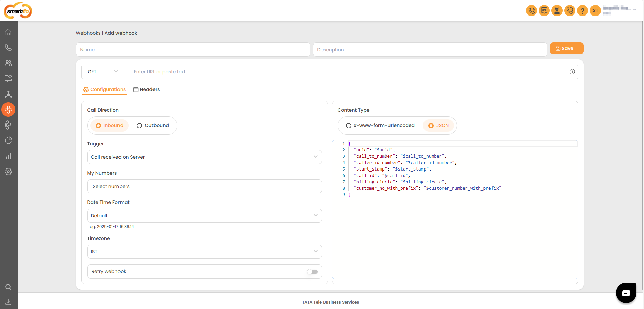Select the Outbound call direction
644x309 pixels.
pos(152,125)
